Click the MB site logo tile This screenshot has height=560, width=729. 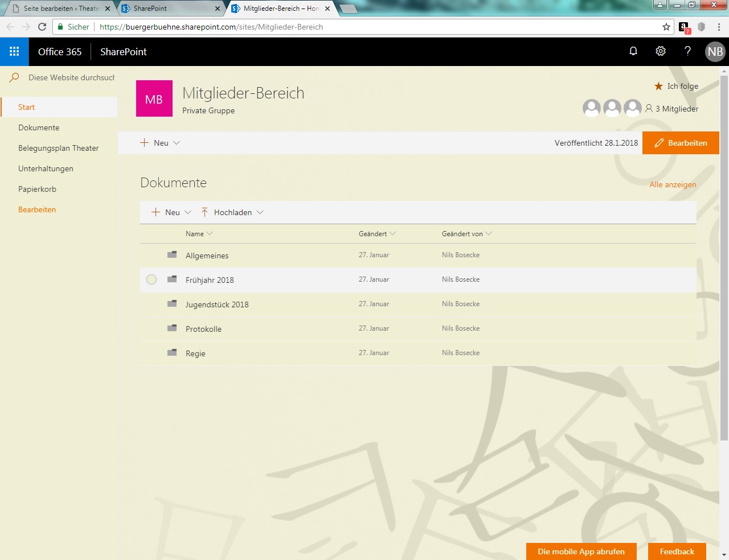click(x=154, y=98)
